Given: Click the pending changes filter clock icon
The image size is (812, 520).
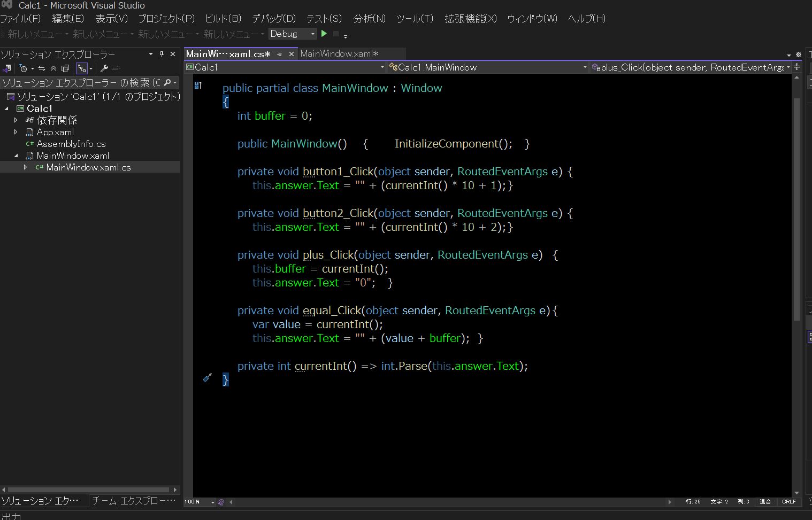Looking at the screenshot, I should click(x=23, y=68).
